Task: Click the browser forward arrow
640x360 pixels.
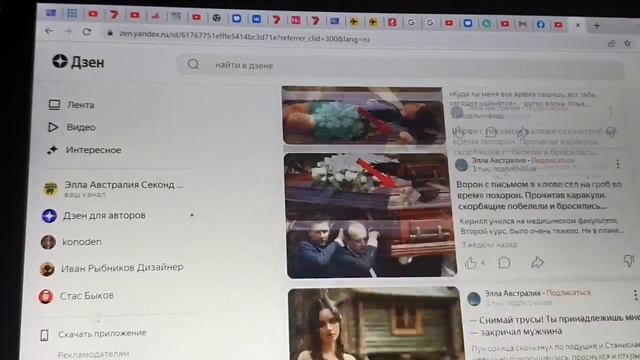Action: pos(68,31)
